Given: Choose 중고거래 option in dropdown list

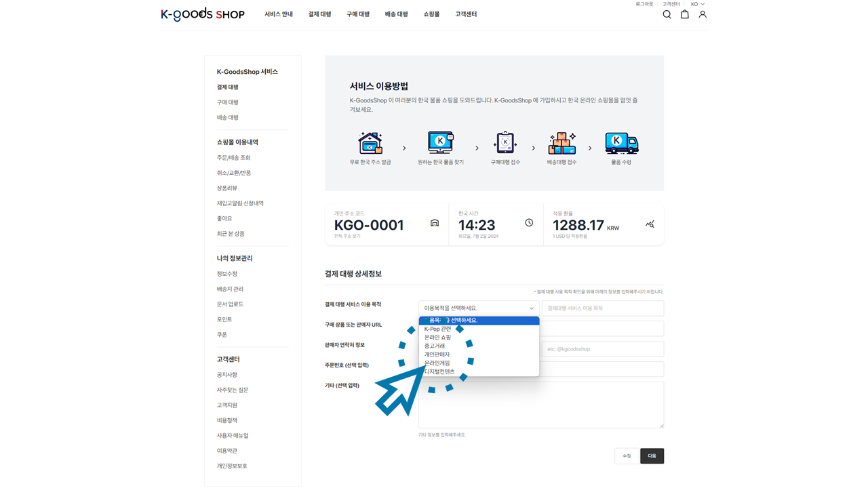Looking at the screenshot, I should [x=435, y=346].
